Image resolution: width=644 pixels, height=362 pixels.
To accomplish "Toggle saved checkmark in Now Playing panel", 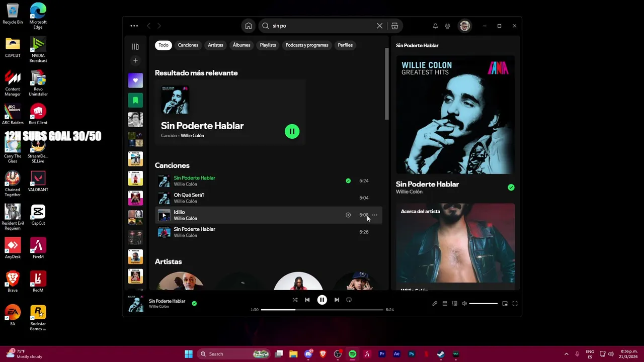I will tap(511, 188).
